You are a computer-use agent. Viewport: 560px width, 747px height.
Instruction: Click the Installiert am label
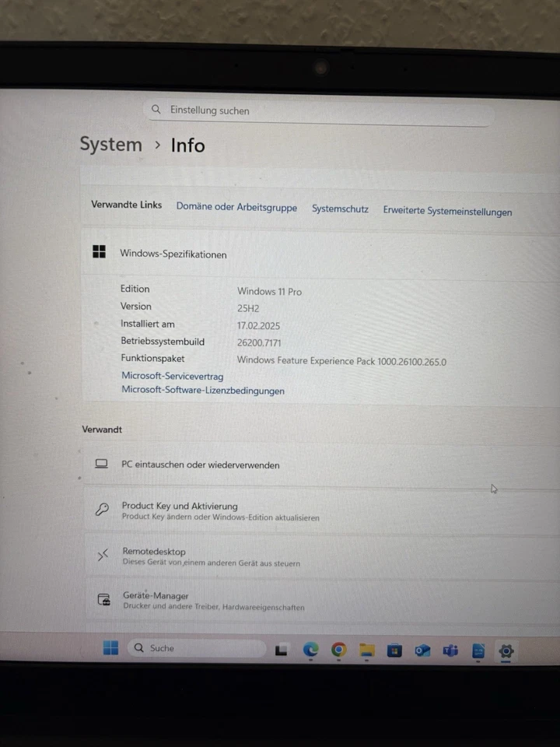[x=148, y=324]
